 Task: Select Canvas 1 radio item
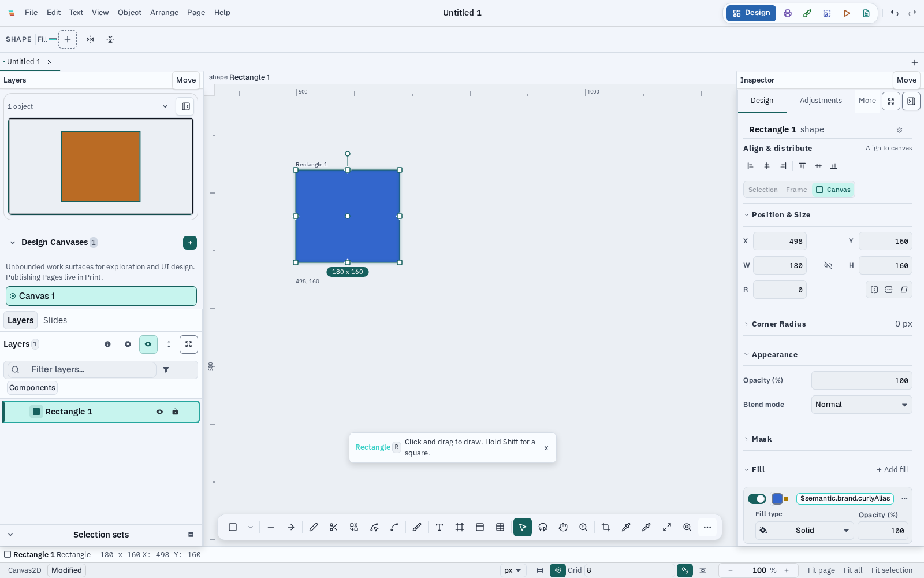[101, 296]
